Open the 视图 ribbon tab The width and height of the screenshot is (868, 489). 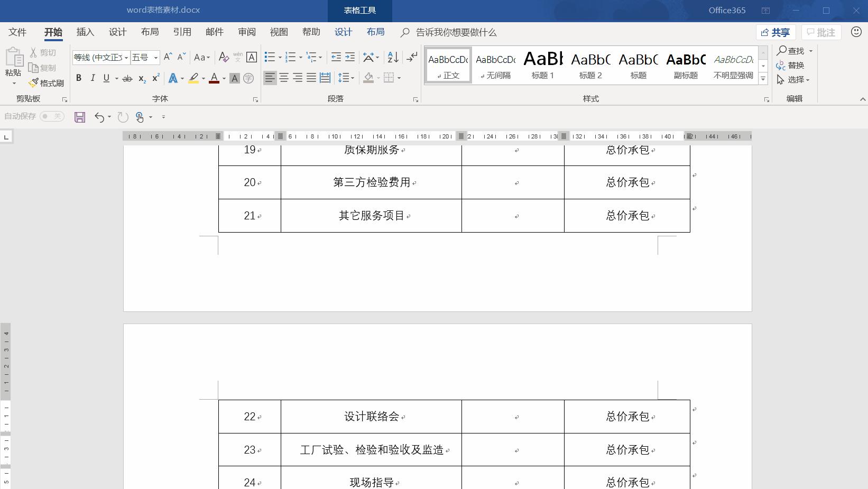(279, 32)
